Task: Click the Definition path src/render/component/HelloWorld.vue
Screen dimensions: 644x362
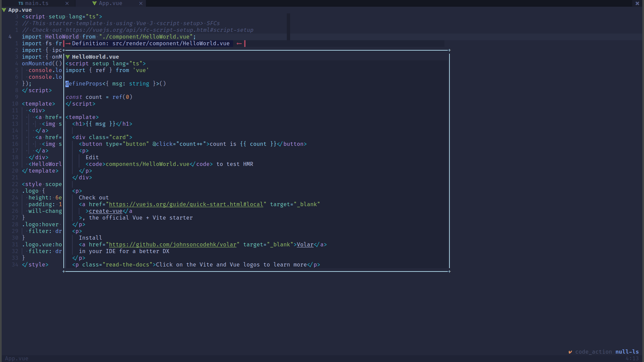Action: pyautogui.click(x=171, y=44)
